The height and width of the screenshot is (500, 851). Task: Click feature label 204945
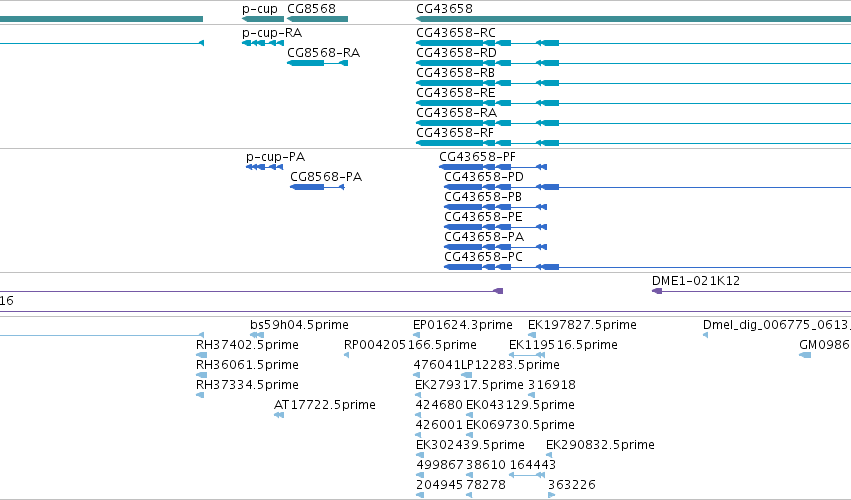click(x=439, y=485)
